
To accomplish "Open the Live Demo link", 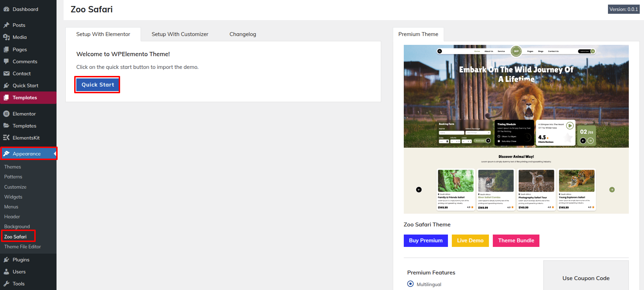I will point(470,241).
